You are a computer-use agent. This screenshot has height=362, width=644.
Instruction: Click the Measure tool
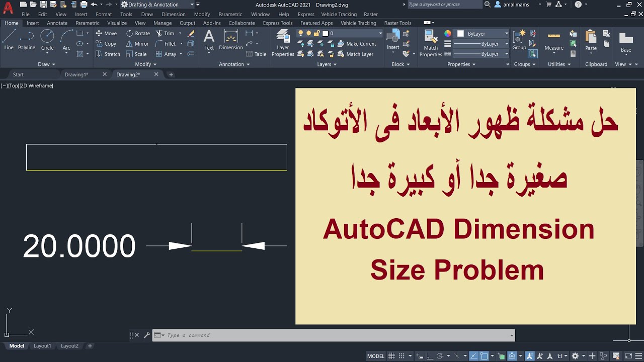554,40
